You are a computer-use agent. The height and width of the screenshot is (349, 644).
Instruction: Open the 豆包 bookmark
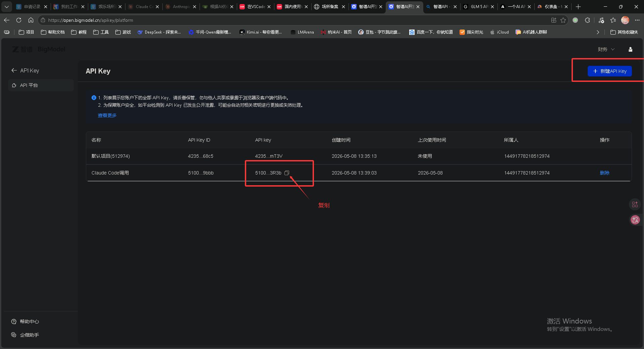(379, 32)
